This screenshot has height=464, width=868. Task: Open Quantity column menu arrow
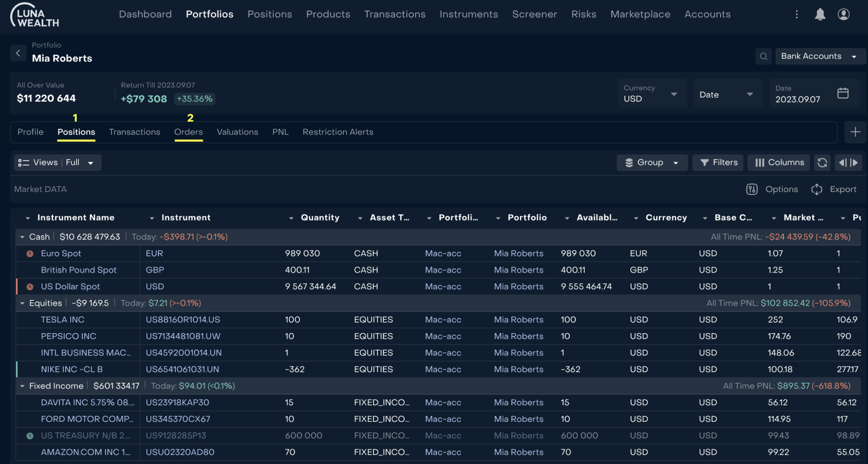coord(291,218)
